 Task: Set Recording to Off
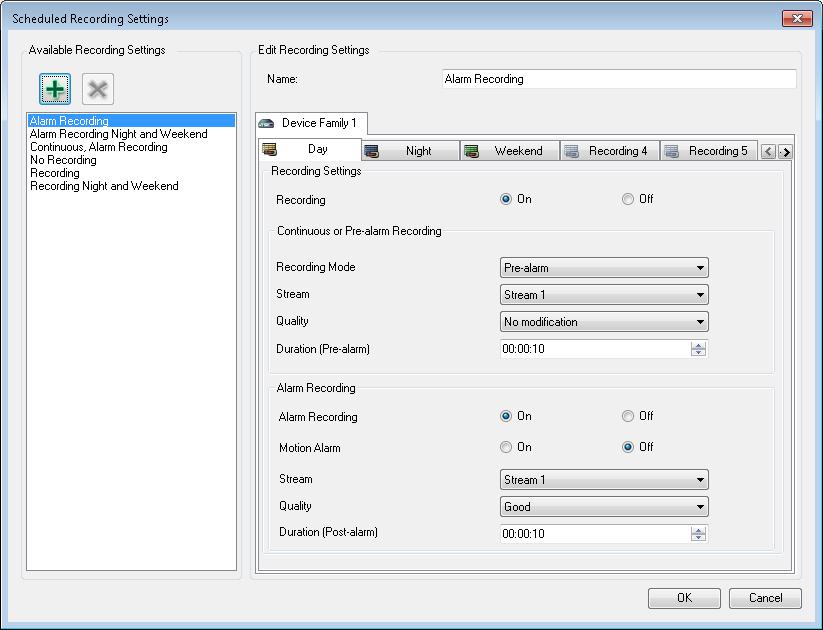[x=627, y=199]
